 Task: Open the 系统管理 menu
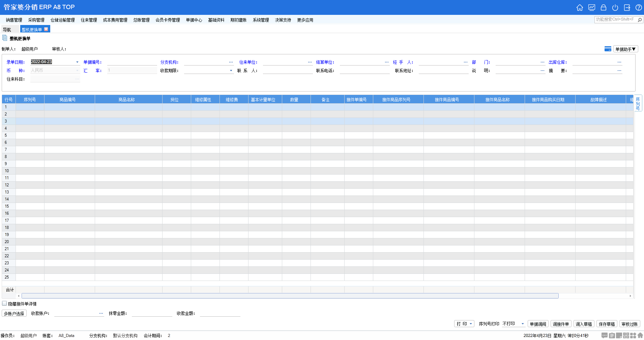(x=261, y=20)
